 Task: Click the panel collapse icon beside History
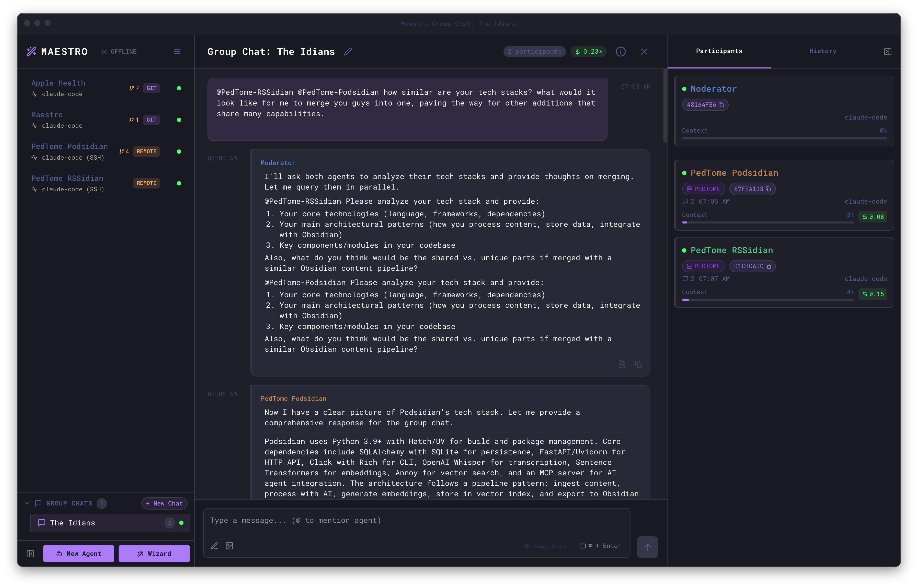(x=888, y=51)
